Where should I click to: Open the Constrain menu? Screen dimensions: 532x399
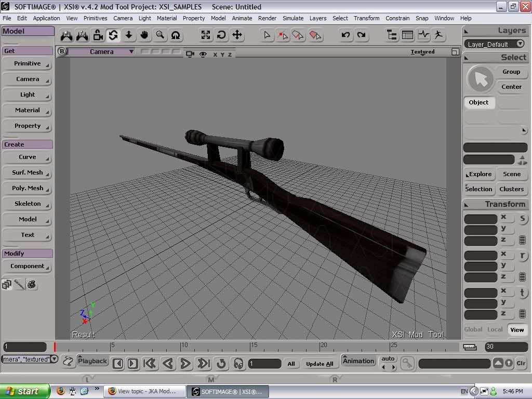(397, 18)
